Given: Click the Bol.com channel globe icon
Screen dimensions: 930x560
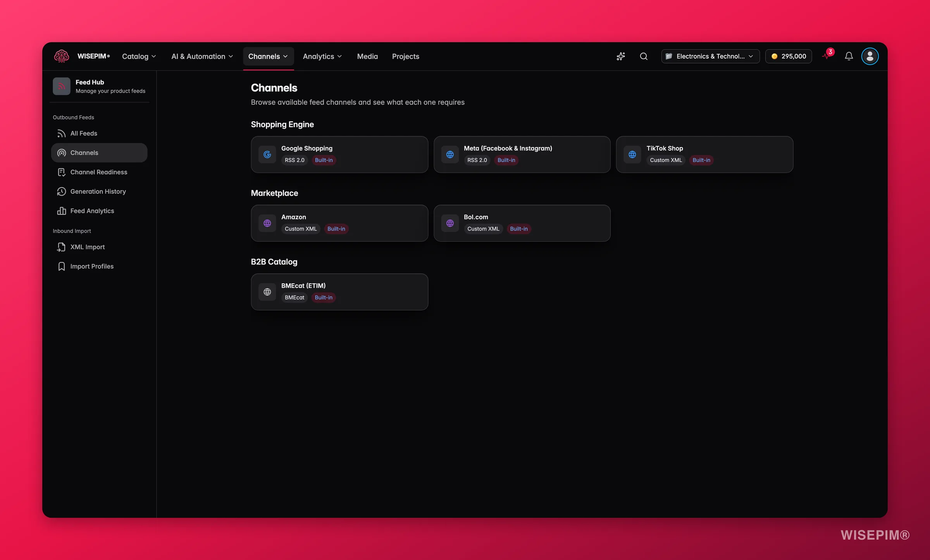Looking at the screenshot, I should coord(449,223).
